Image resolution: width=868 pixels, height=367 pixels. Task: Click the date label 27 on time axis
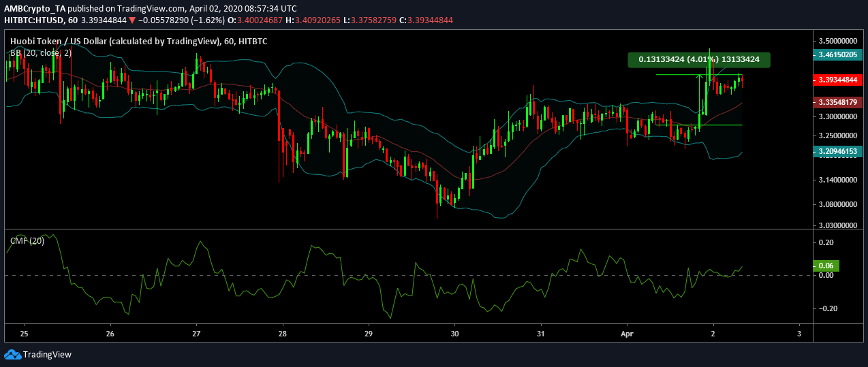(x=196, y=334)
